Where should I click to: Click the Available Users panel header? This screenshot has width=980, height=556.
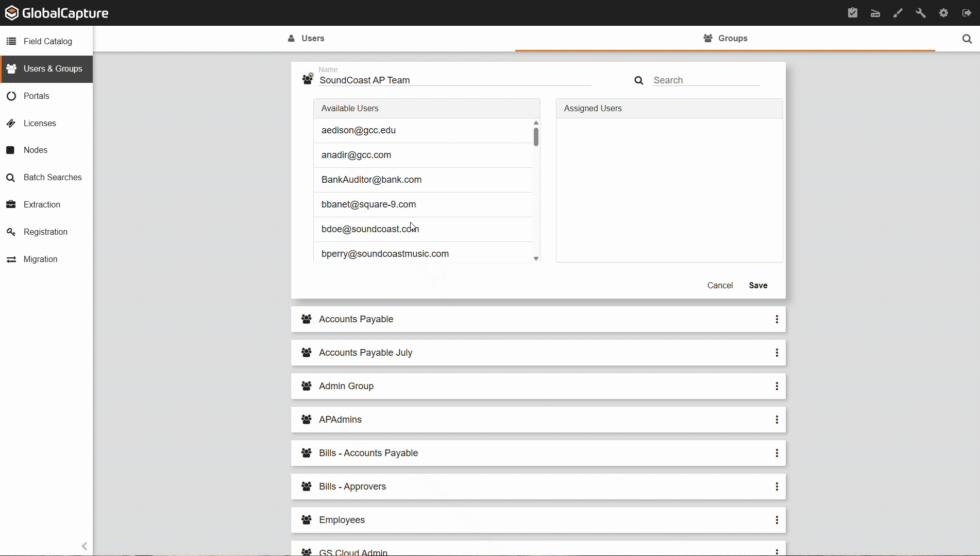point(427,109)
